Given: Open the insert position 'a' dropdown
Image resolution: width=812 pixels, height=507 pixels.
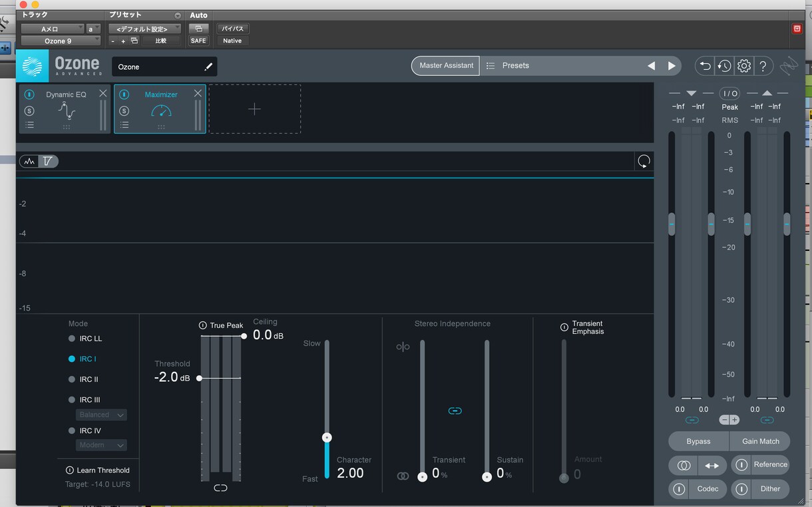Looking at the screenshot, I should 93,29.
